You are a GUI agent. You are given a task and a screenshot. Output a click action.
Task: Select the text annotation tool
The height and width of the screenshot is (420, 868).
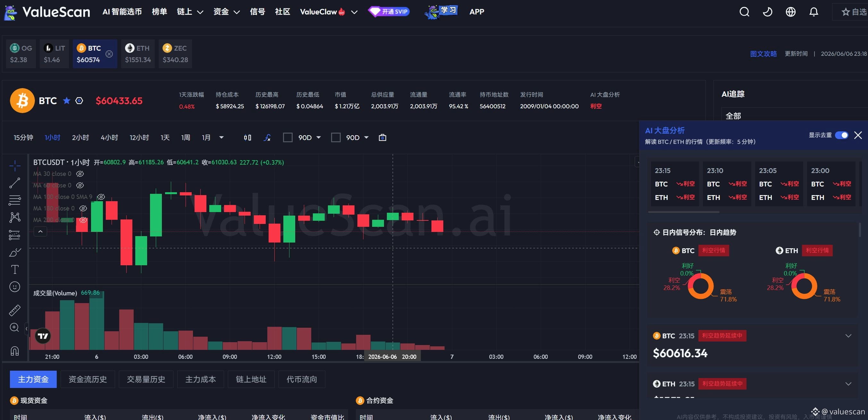[14, 269]
